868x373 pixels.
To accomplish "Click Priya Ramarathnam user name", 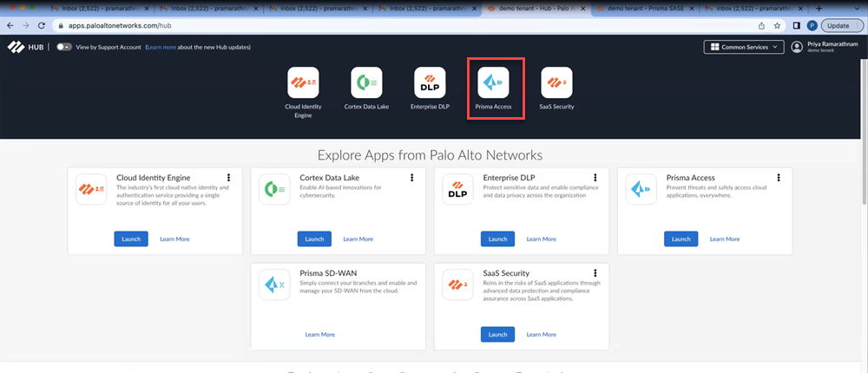I will coord(832,44).
